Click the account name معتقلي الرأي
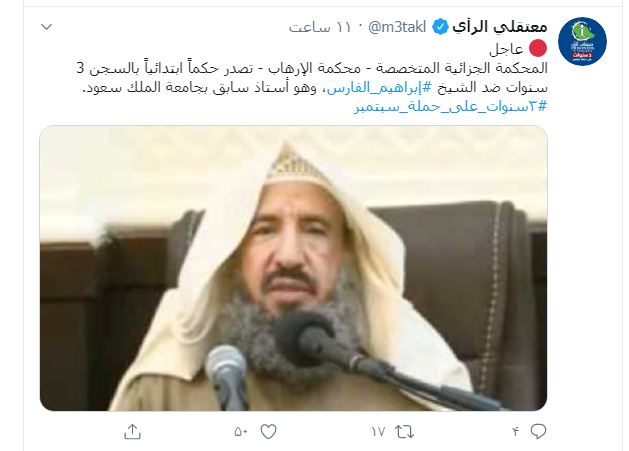This screenshot has height=451, width=629. (x=500, y=26)
